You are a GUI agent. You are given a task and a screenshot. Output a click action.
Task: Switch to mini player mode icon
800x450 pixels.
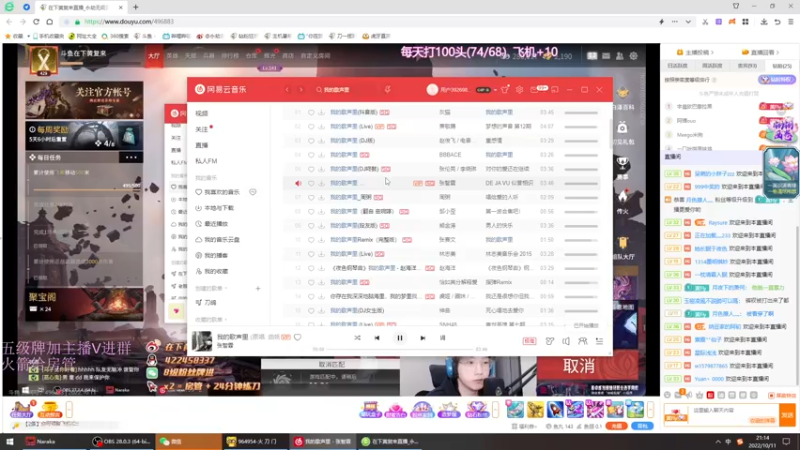tap(555, 90)
